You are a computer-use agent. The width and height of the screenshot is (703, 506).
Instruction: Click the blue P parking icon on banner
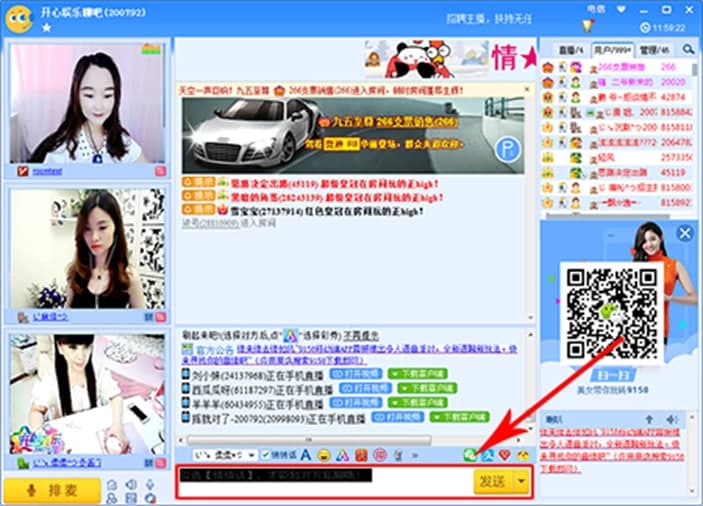[x=508, y=149]
